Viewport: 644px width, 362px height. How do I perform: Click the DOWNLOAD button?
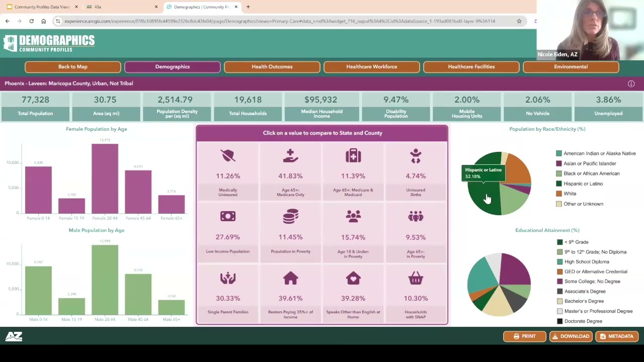(x=571, y=336)
